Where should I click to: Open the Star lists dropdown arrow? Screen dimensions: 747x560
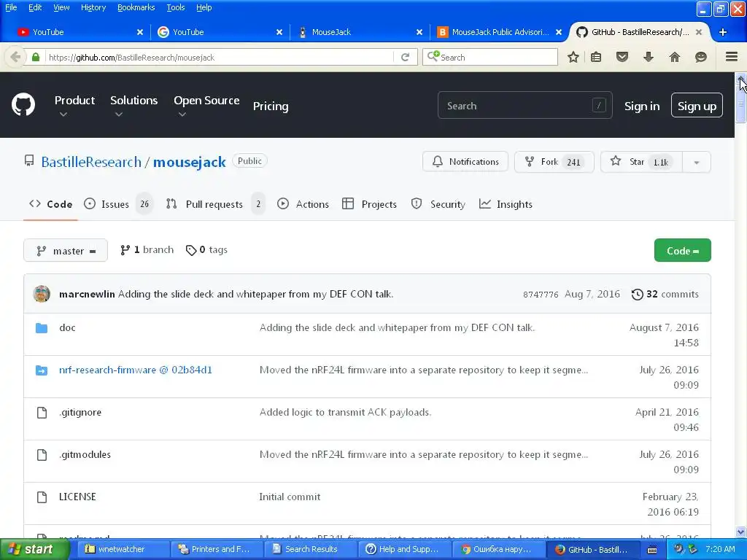(x=697, y=163)
